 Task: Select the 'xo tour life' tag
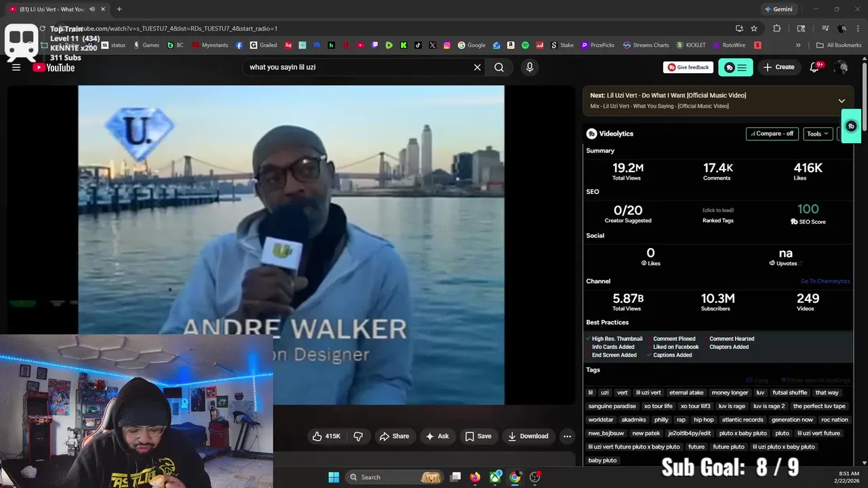point(658,406)
